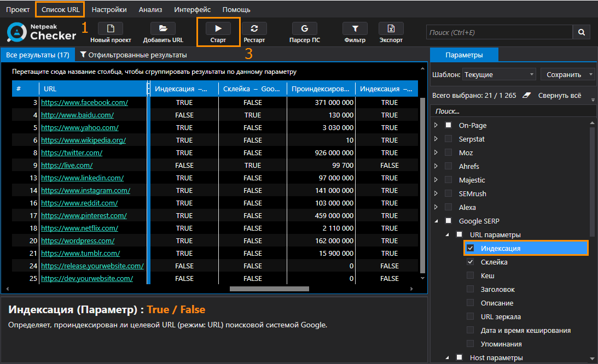Switch to Отфильтрованные результаты tab
The height and width of the screenshot is (364, 598).
(133, 55)
